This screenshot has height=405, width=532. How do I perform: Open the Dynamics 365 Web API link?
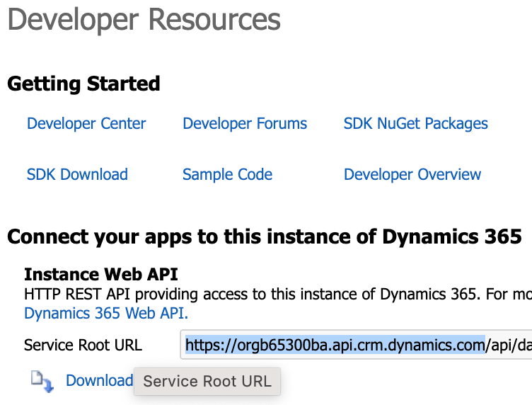pos(106,313)
